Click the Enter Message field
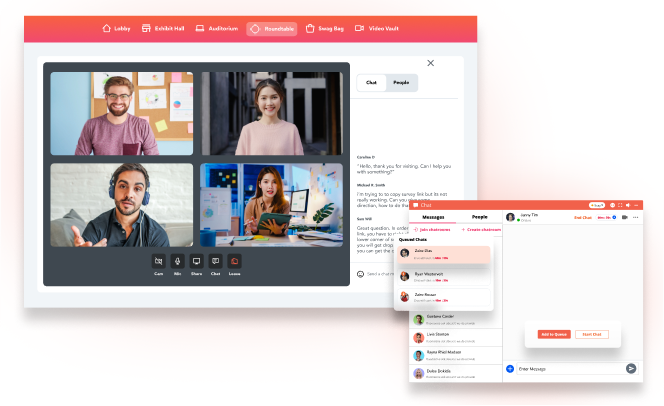Image resolution: width=664 pixels, height=406 pixels. coord(565,369)
